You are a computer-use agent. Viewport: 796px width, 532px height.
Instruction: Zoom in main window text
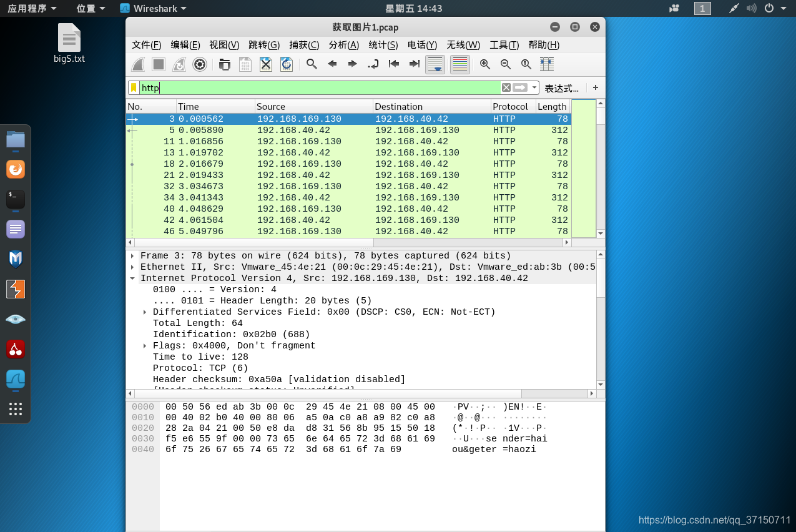click(485, 64)
